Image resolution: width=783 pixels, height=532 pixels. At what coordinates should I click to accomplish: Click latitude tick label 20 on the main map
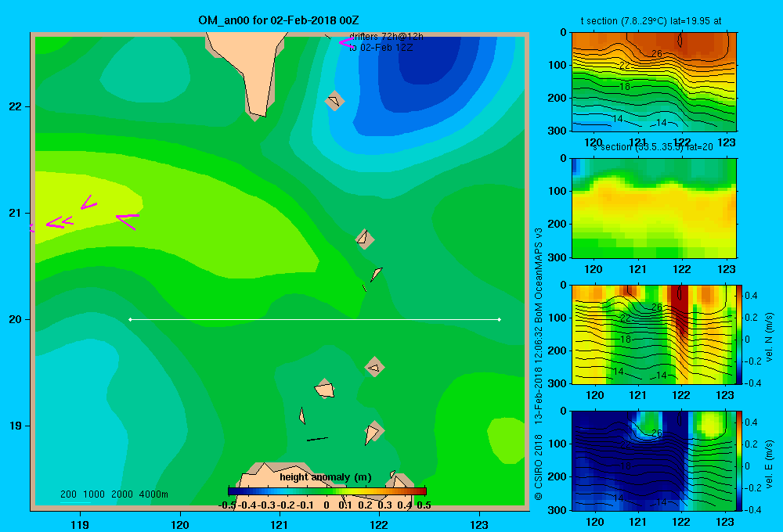coord(16,319)
